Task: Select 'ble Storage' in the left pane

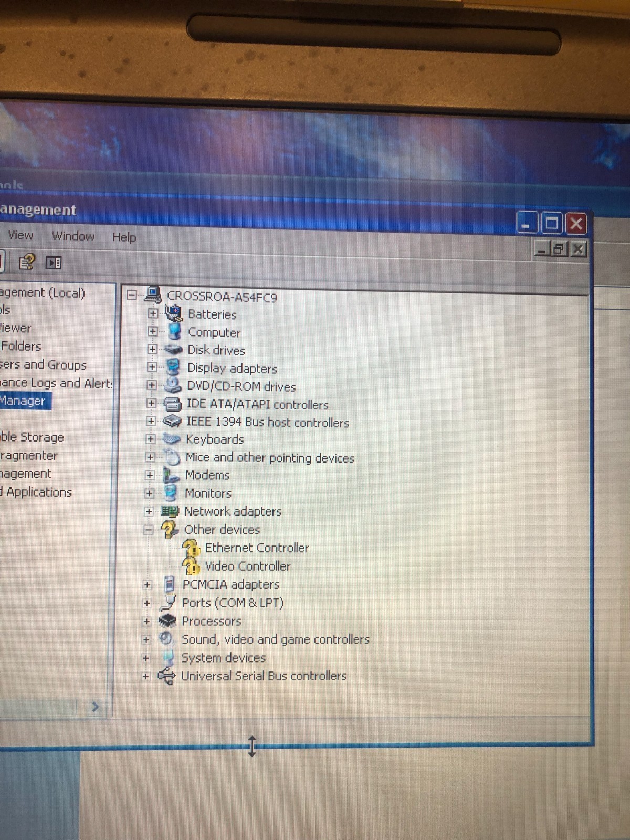Action: point(32,437)
